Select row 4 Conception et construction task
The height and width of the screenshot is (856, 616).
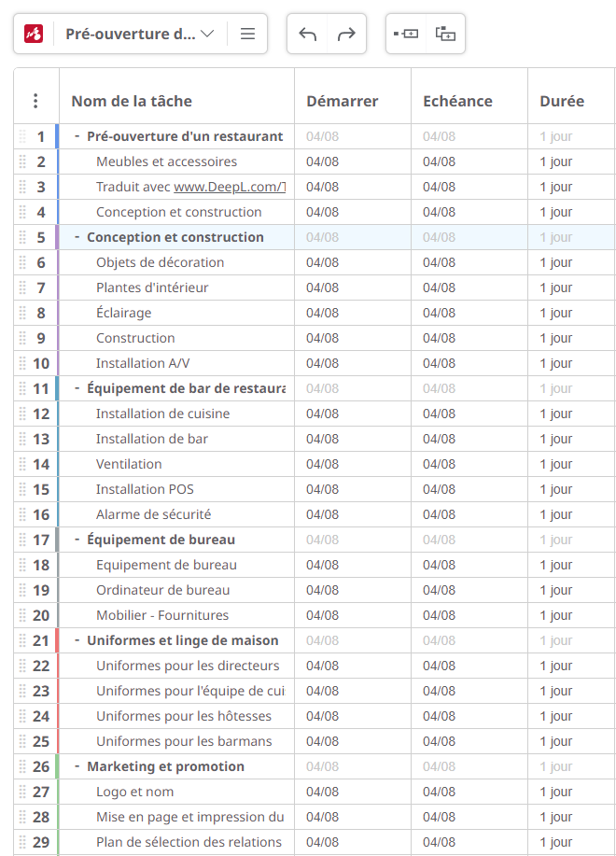179,212
